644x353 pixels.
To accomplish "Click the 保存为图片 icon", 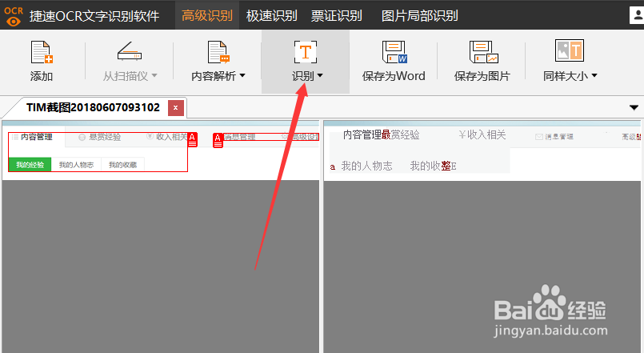I will (x=483, y=52).
